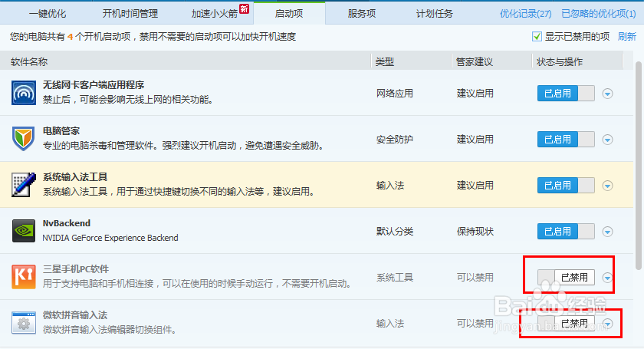This screenshot has height=349, width=644.
Task: Click the wireless network card client icon
Action: click(x=24, y=93)
